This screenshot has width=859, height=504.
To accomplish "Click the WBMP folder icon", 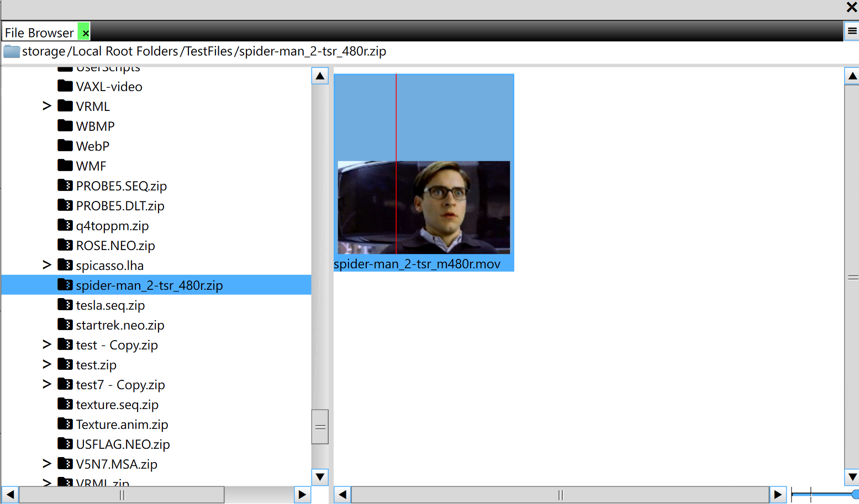I will [65, 125].
